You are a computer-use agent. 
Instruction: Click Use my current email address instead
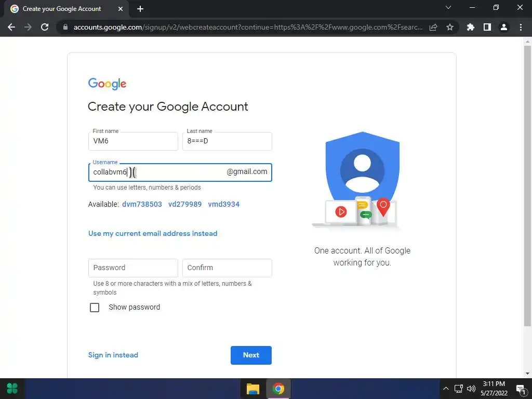(x=153, y=233)
